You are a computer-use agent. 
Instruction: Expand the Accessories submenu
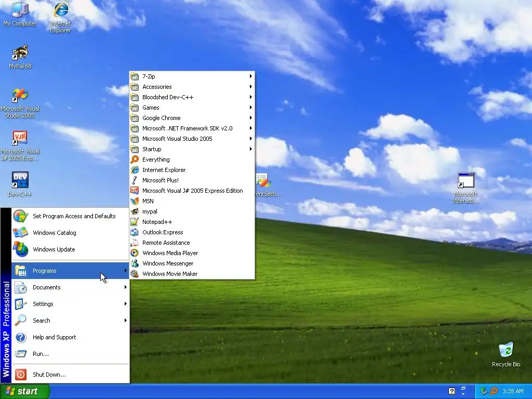click(192, 87)
